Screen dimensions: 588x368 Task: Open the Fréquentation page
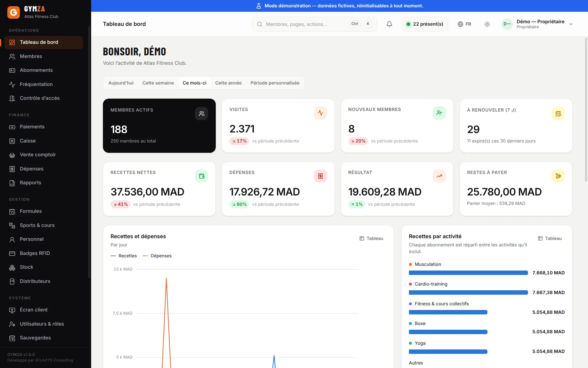[x=44, y=84]
